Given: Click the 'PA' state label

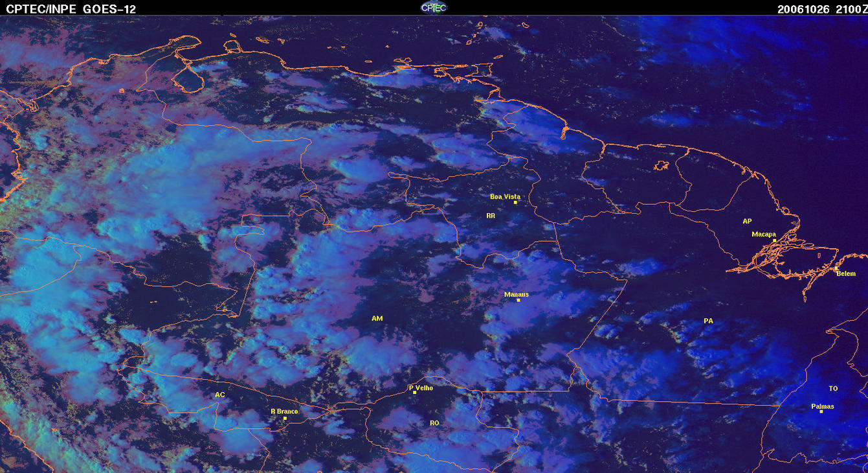Looking at the screenshot, I should (x=708, y=321).
